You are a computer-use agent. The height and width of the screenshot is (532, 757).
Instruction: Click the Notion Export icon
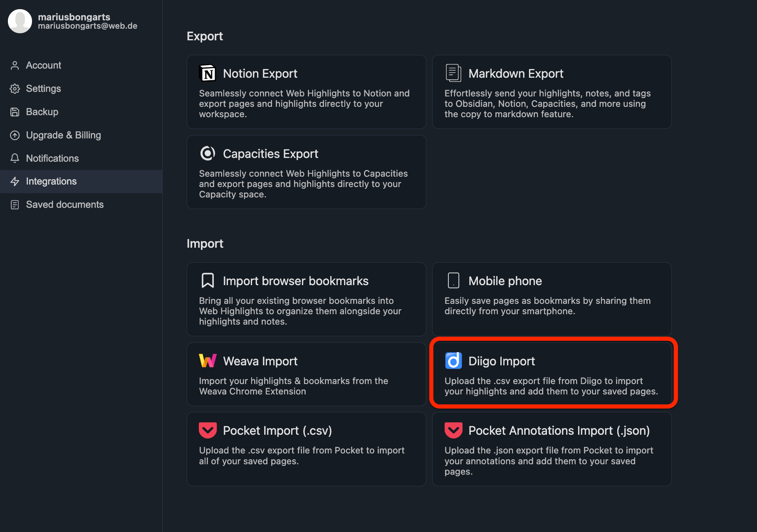tap(208, 73)
